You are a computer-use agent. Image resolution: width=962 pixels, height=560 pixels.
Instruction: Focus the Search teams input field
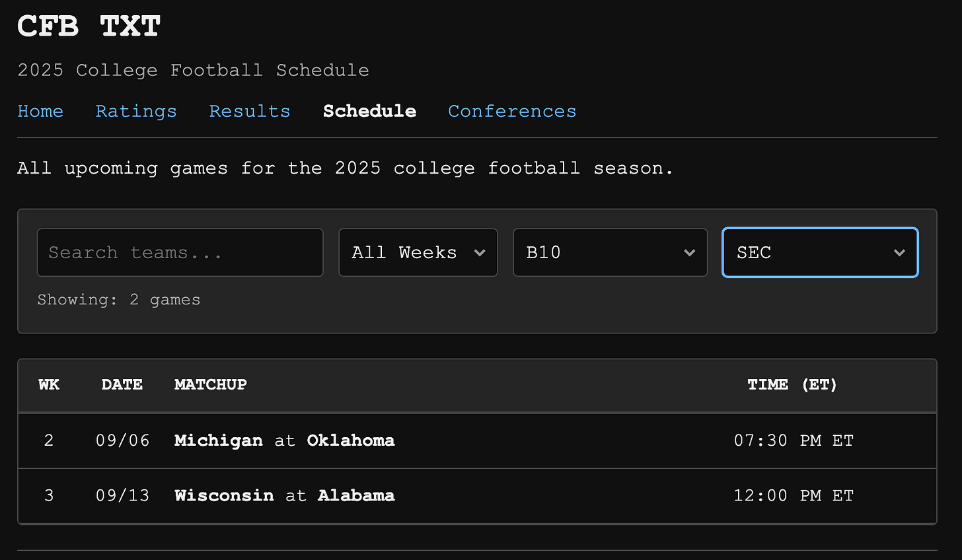click(180, 252)
